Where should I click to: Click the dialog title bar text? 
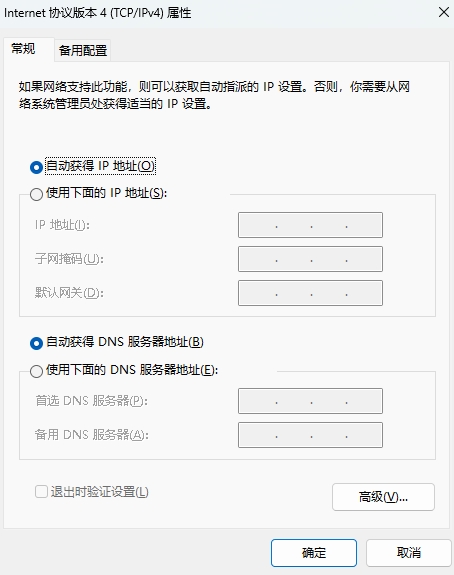click(98, 13)
